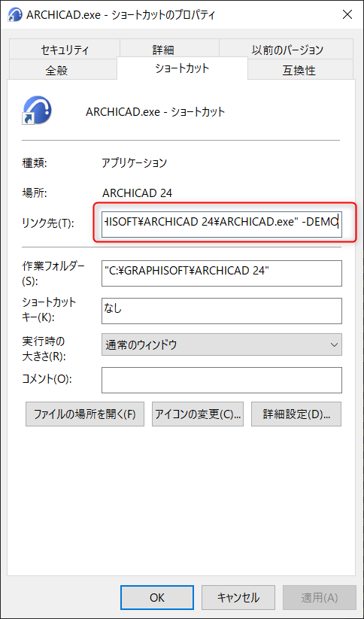Click the リンク先 target path field
Image resolution: width=364 pixels, height=619 pixels.
[x=221, y=224]
